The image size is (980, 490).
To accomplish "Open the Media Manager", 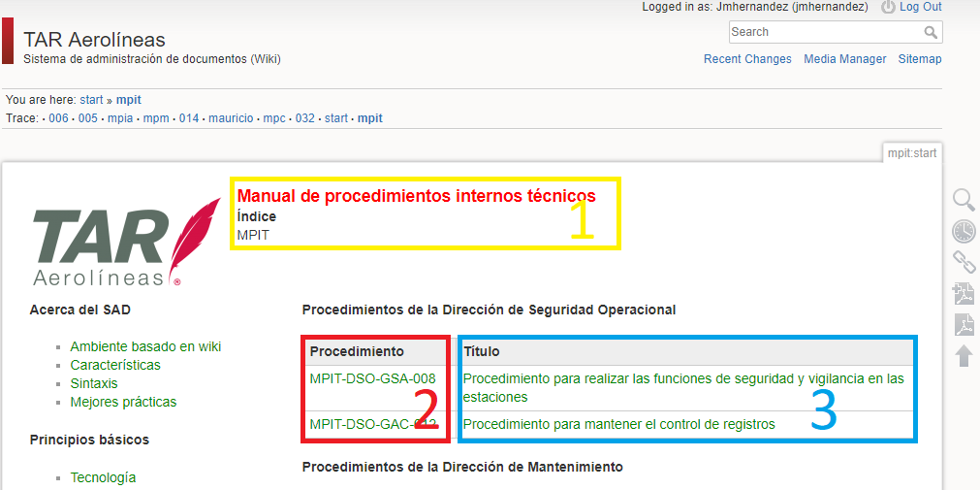I will pyautogui.click(x=844, y=59).
